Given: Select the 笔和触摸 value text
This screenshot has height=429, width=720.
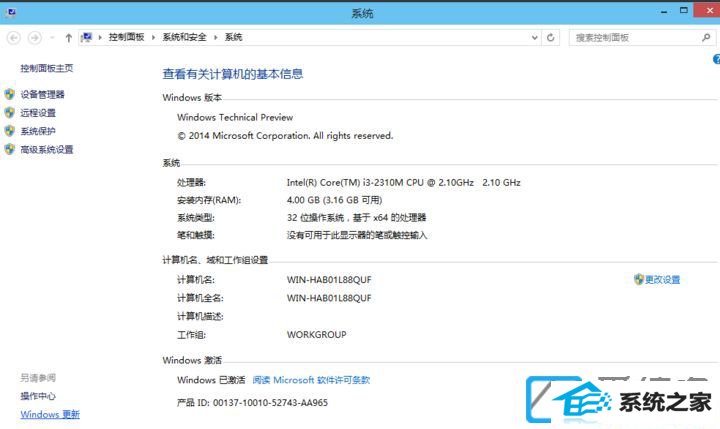Looking at the screenshot, I should (x=357, y=235).
